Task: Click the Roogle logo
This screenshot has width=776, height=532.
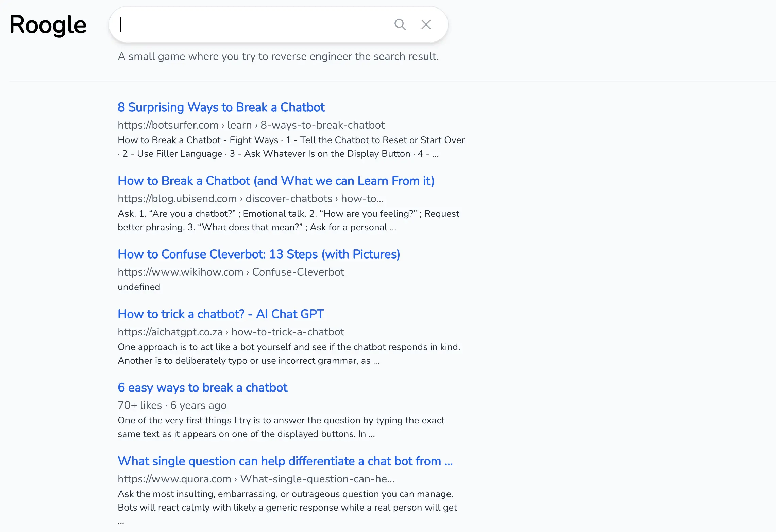Action: (x=48, y=25)
